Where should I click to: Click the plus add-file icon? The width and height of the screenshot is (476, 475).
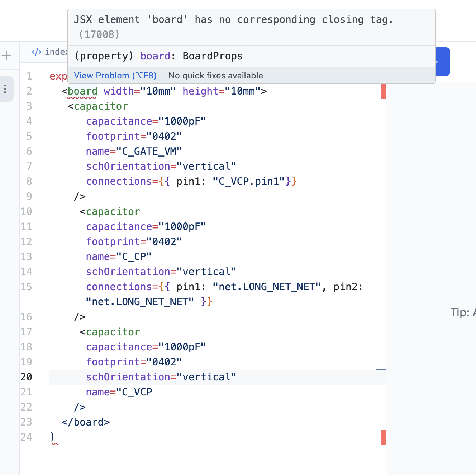click(6, 56)
